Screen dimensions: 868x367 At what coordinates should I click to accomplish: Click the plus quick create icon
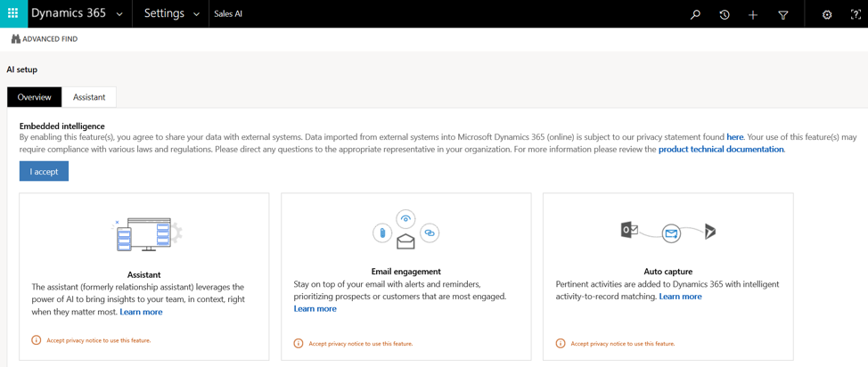[x=753, y=15]
